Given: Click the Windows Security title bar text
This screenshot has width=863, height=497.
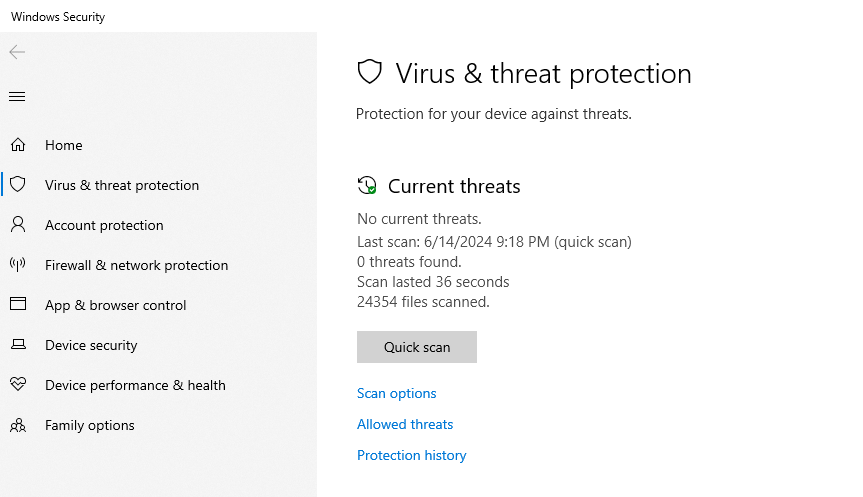Looking at the screenshot, I should (x=58, y=17).
